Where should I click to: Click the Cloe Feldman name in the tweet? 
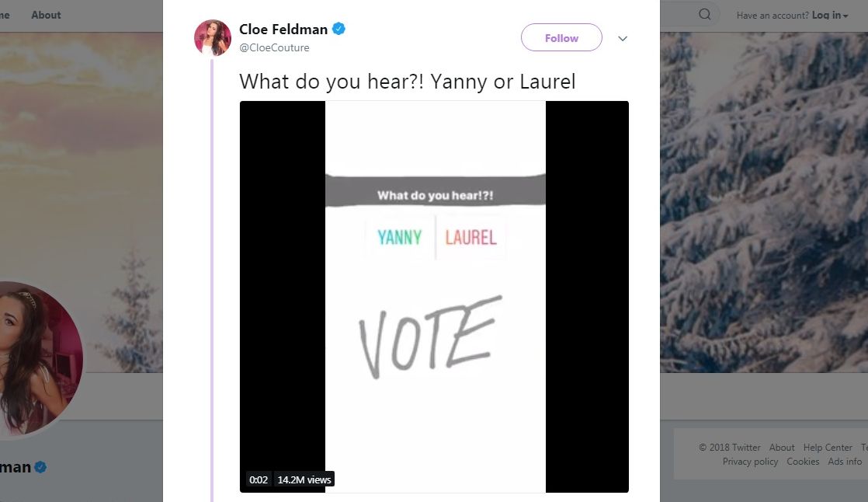pos(283,30)
